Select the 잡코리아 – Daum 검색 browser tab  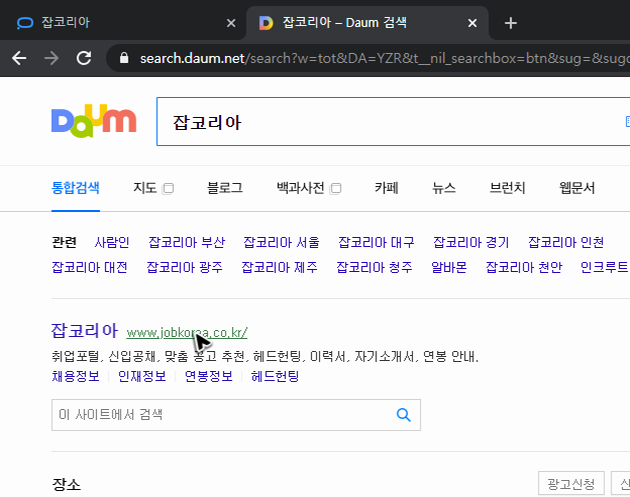pos(368,23)
